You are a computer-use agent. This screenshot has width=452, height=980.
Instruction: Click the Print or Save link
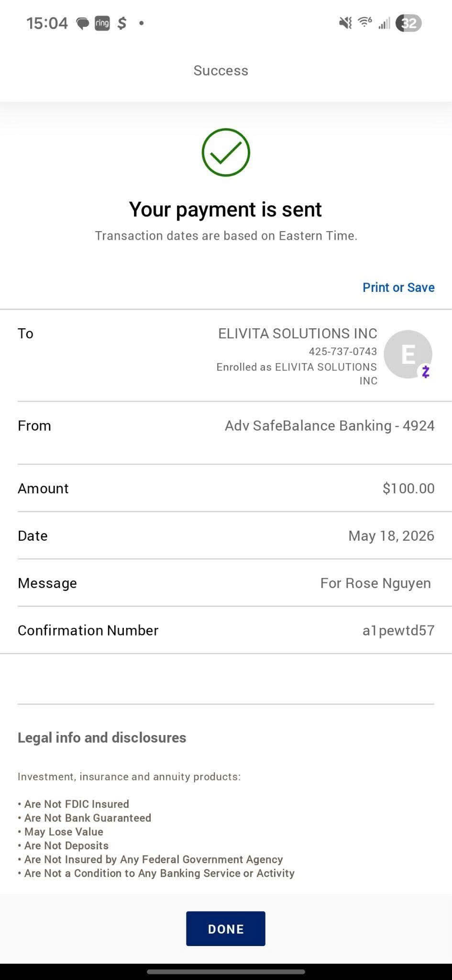pos(398,287)
